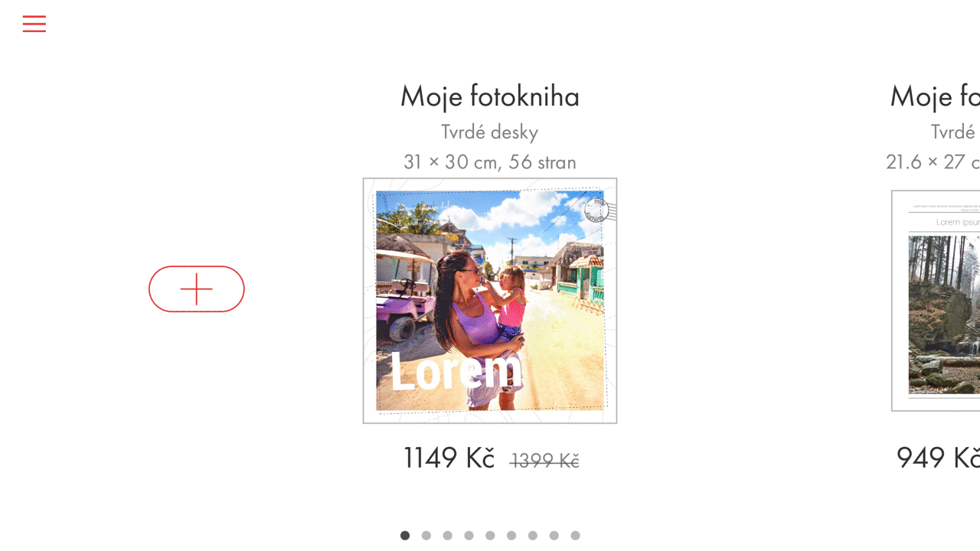This screenshot has width=980, height=551.
Task: Jump to the fourth carousel dot
Action: tap(469, 536)
